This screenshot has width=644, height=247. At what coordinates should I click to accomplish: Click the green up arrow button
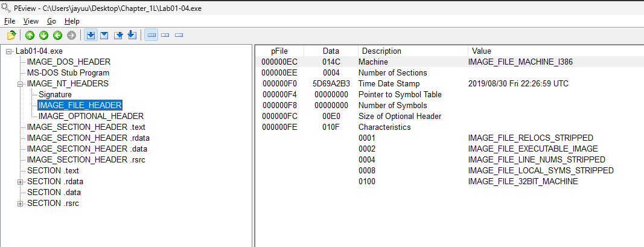click(30, 36)
